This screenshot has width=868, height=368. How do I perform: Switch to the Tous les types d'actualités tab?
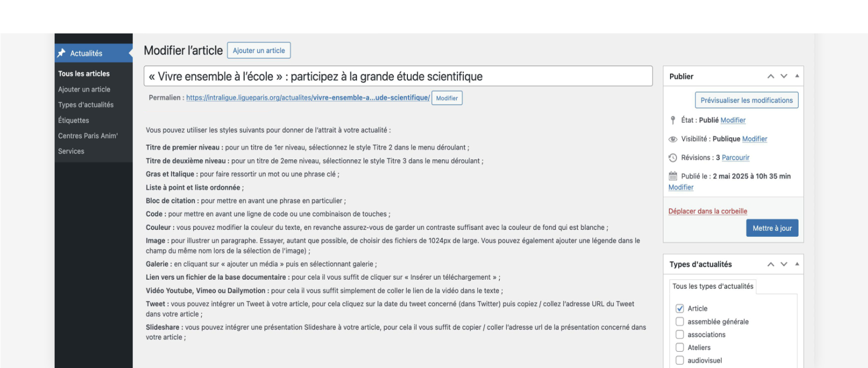[713, 286]
